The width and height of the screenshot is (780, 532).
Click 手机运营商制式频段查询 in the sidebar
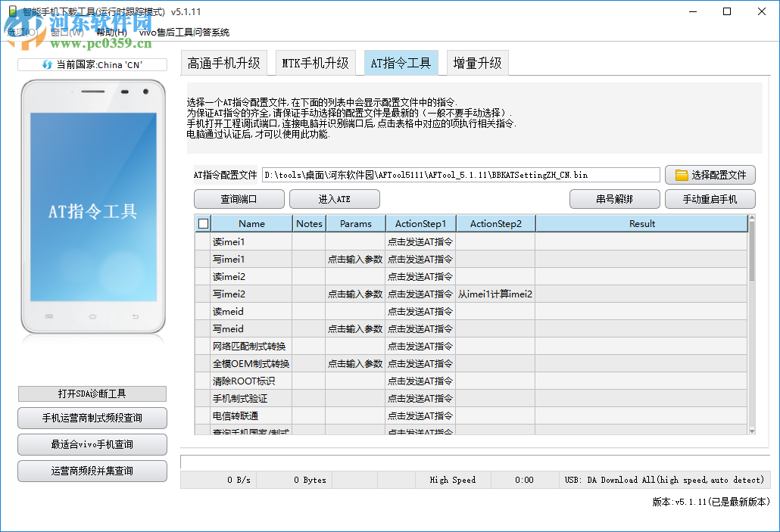(92, 418)
